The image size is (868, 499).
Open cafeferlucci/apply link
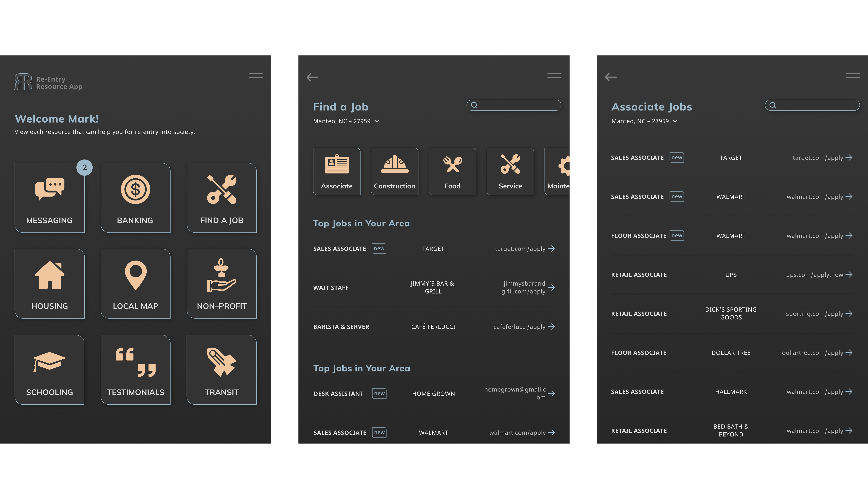point(524,327)
